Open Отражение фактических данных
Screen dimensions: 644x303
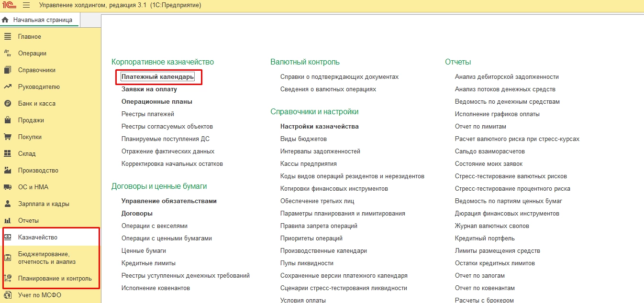tap(168, 151)
